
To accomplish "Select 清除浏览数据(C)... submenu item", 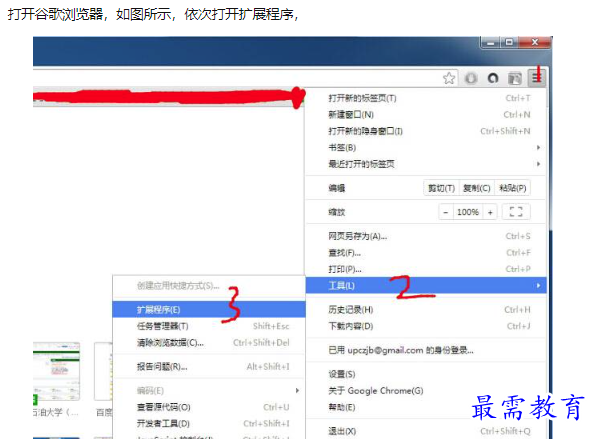I will (209, 343).
